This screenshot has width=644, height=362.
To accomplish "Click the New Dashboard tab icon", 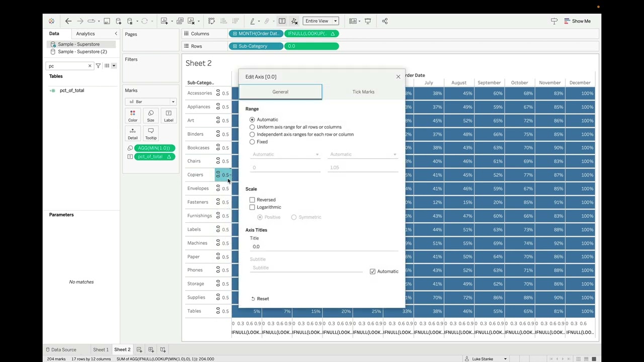I will point(151,349).
